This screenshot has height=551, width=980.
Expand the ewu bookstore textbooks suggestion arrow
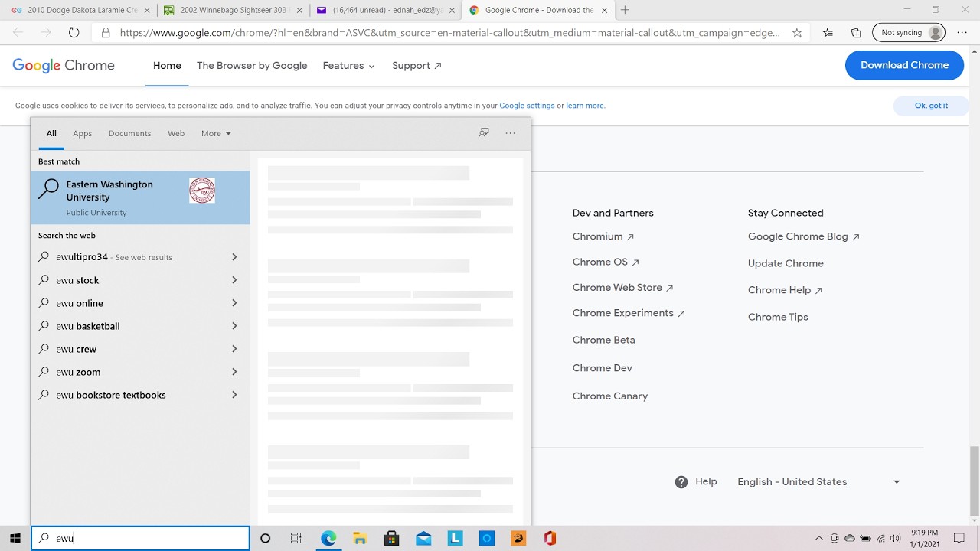(x=234, y=395)
